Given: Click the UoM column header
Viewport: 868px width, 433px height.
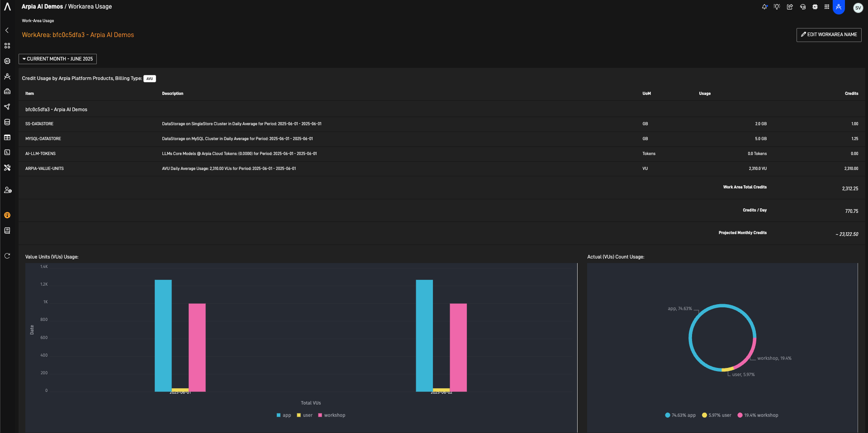Looking at the screenshot, I should click(646, 94).
